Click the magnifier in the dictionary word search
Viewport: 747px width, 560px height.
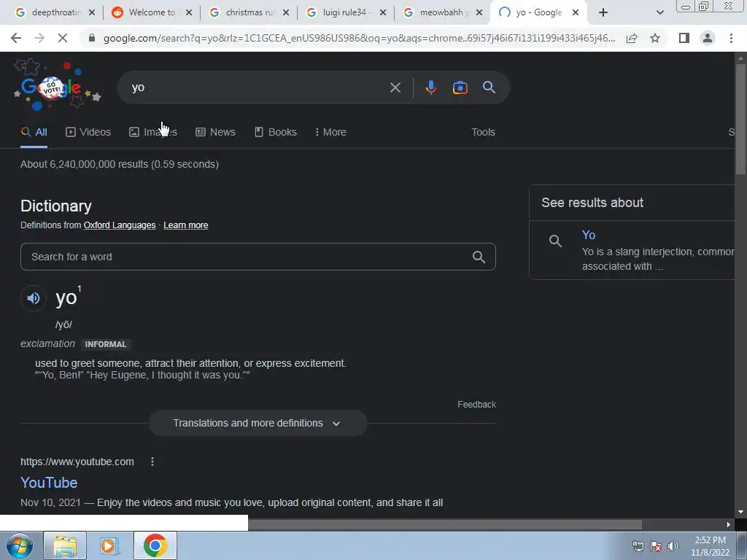click(479, 257)
